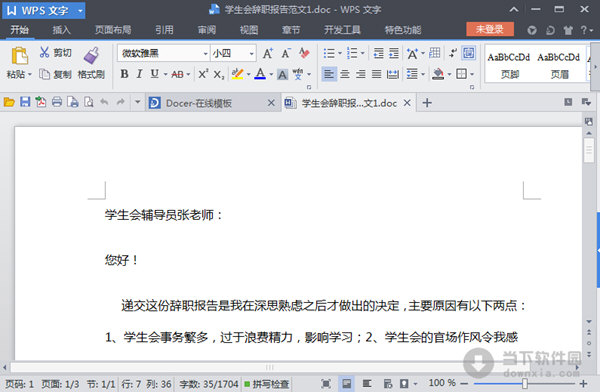
Task: Toggle Italic formatting
Action: pyautogui.click(x=139, y=74)
